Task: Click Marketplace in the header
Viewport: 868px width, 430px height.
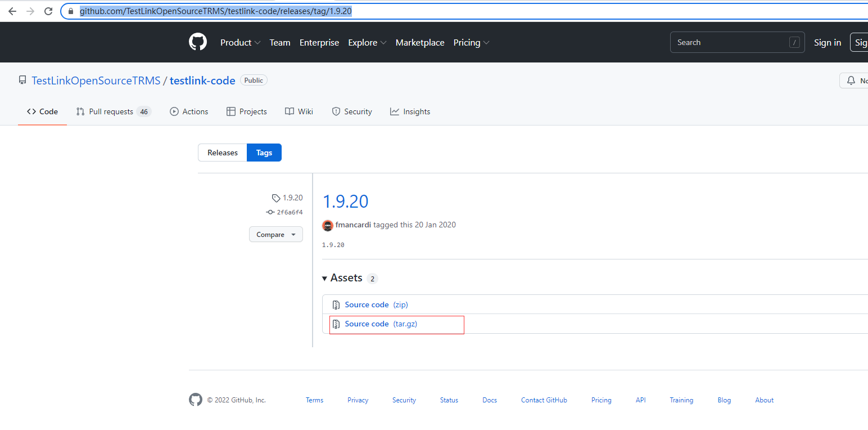Action: pos(420,43)
